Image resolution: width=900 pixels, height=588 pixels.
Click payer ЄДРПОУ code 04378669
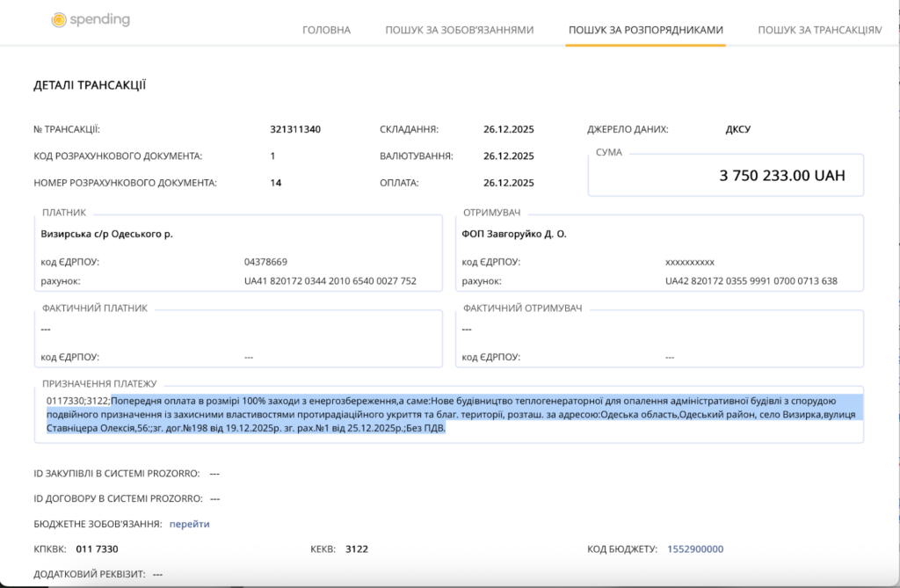265,262
